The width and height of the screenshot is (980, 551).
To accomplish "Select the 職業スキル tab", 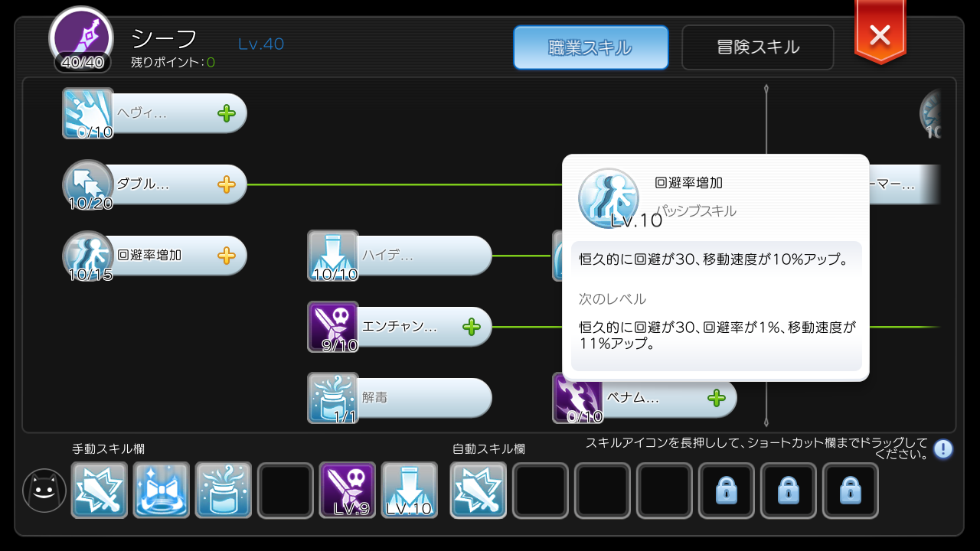I will 590,47.
